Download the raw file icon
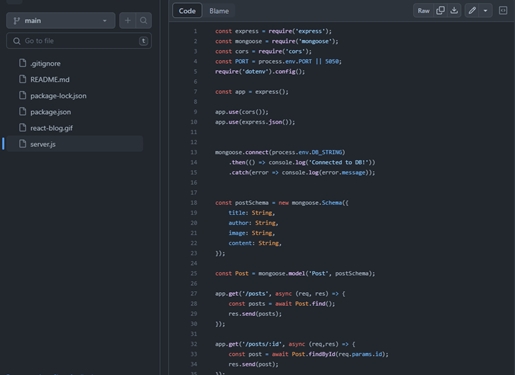Image resolution: width=515 pixels, height=375 pixels. coord(454,11)
